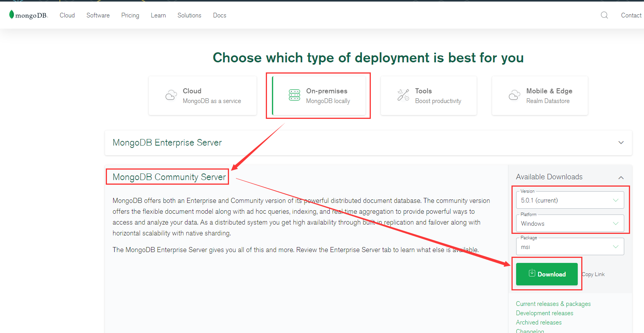Click heading 'Choose which type of deployment is best for you'
This screenshot has width=644, height=333.
click(x=368, y=58)
